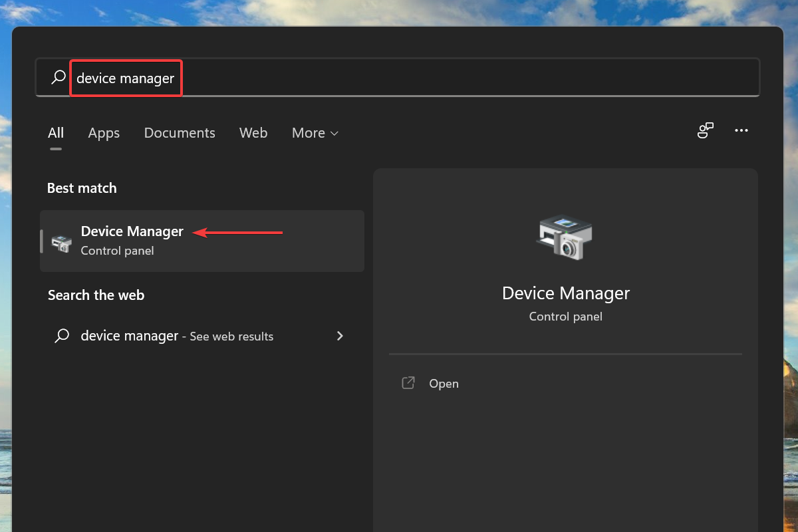Expand the More dropdown
The height and width of the screenshot is (532, 798).
click(x=315, y=133)
